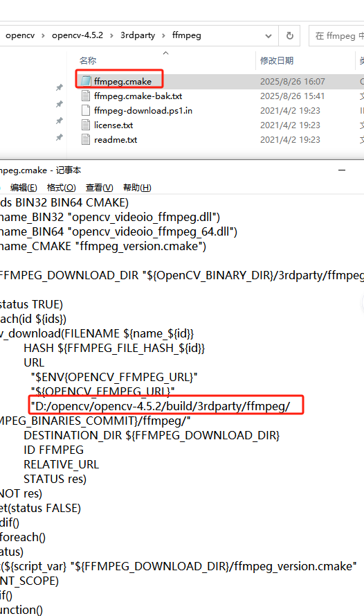Expand chevron after 3rdparty breadcrumb
The image size is (364, 616).
pos(163,36)
